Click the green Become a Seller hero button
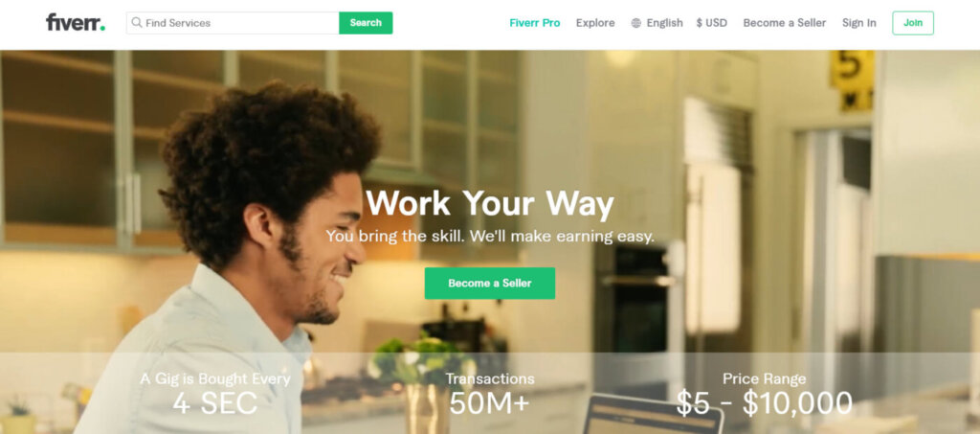The width and height of the screenshot is (980, 434). point(489,284)
